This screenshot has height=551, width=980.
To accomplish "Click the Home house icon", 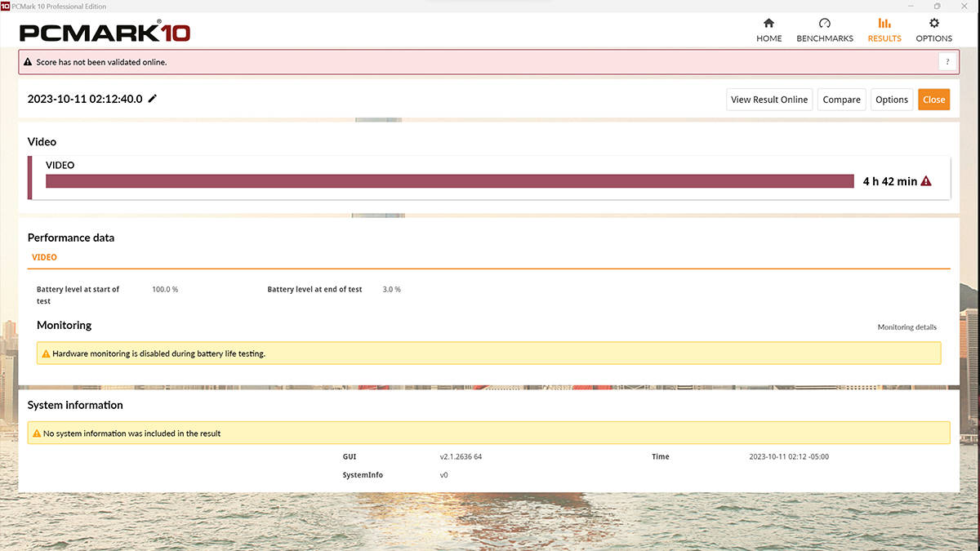I will click(x=768, y=24).
